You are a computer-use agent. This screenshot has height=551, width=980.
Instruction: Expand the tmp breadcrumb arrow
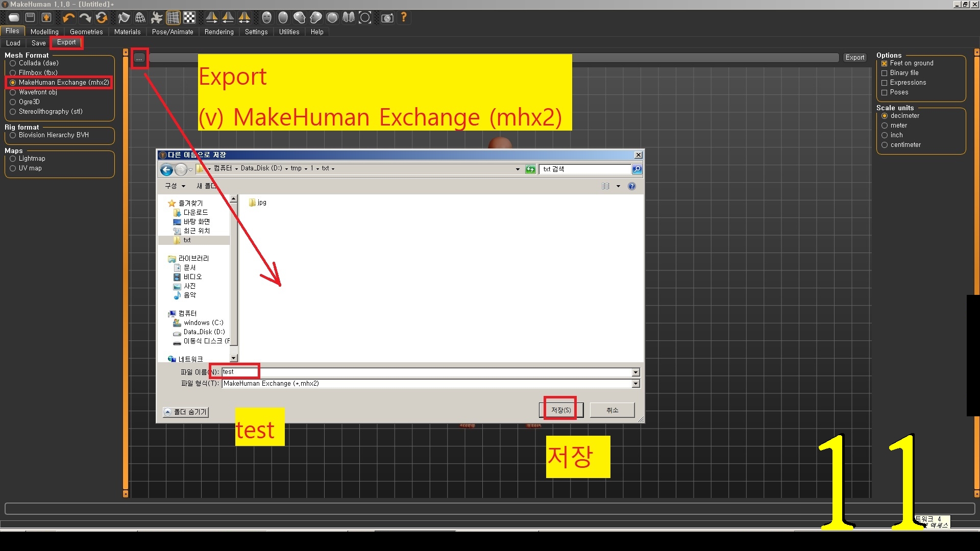coord(306,169)
